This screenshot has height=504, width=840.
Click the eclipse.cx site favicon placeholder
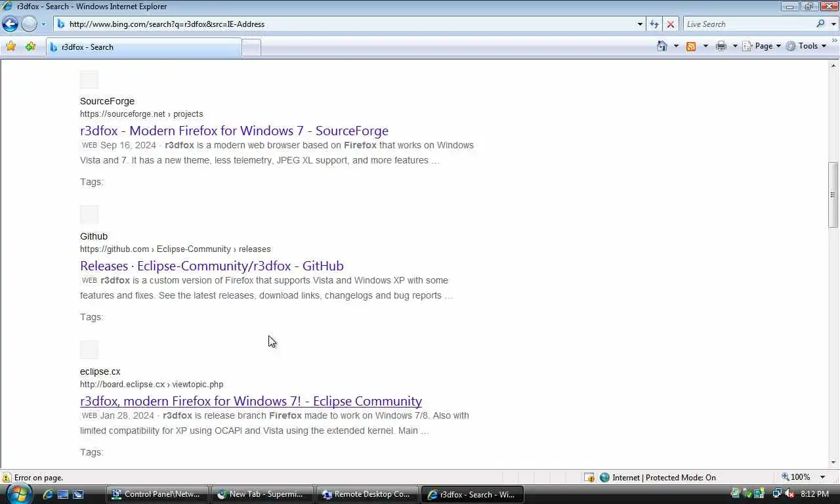coord(89,350)
